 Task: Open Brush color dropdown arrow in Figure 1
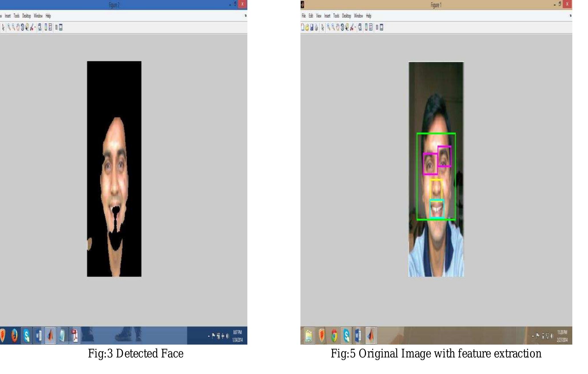355,27
